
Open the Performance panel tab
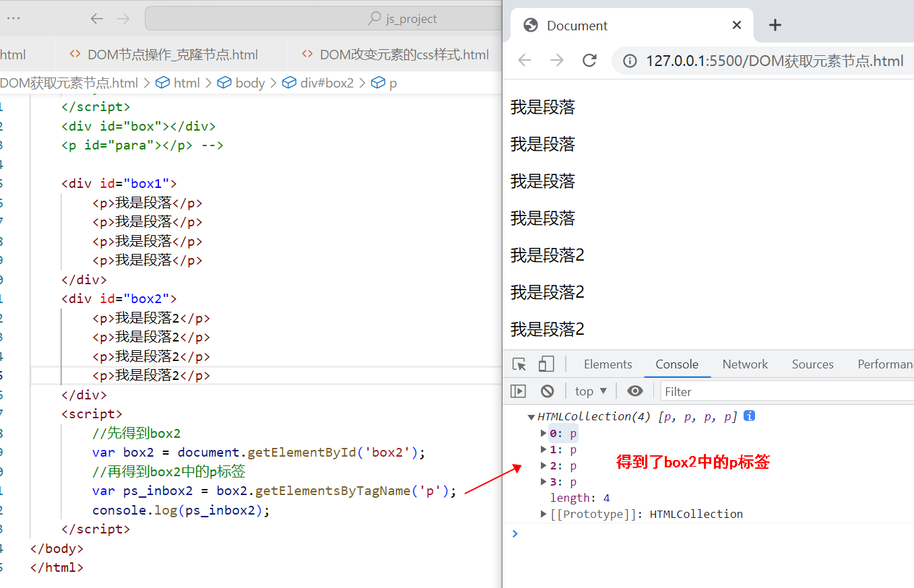coord(885,364)
